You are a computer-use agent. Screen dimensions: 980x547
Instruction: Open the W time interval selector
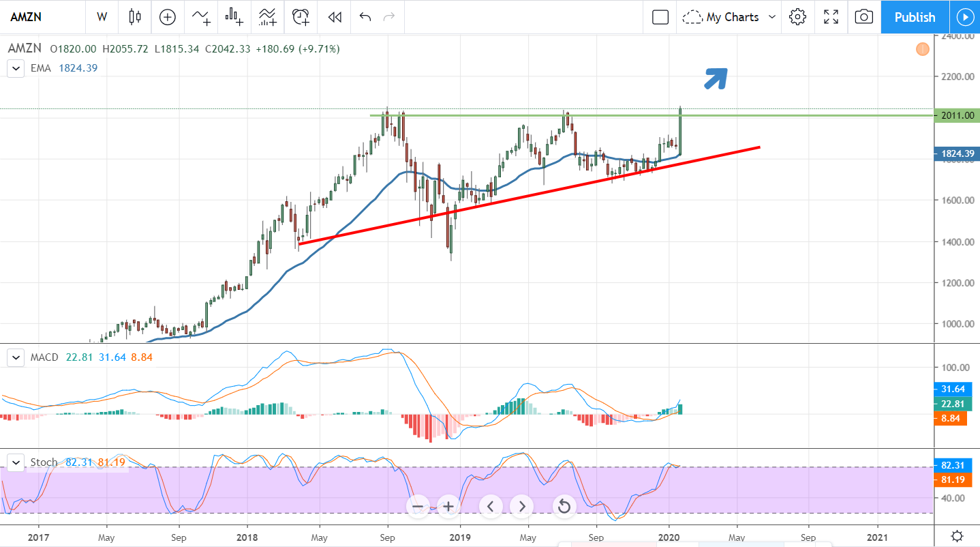pos(102,17)
